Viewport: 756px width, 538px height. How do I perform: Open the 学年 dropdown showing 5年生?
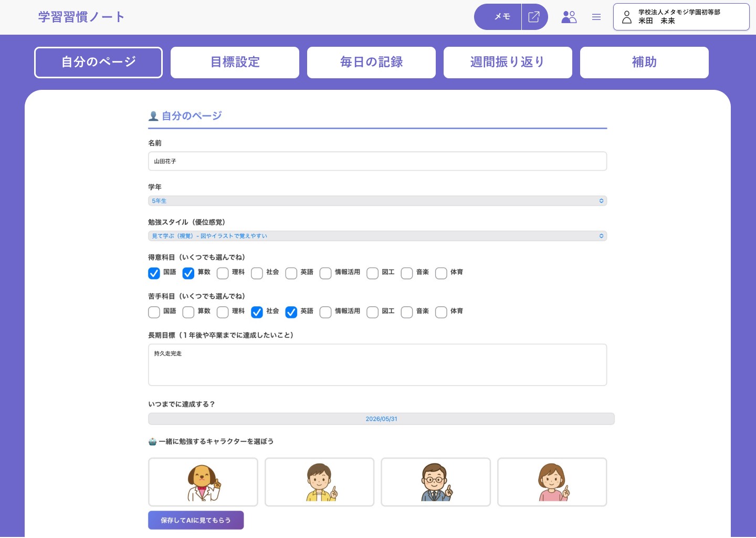(x=377, y=201)
